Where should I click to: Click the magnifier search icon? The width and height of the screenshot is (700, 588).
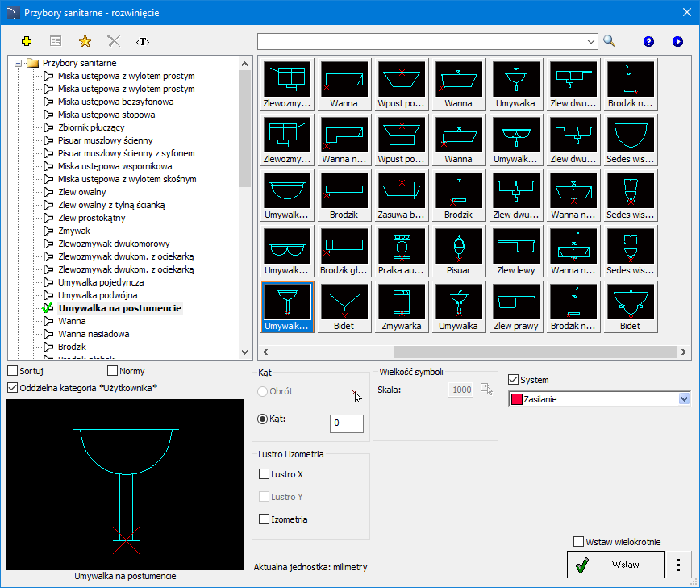609,41
